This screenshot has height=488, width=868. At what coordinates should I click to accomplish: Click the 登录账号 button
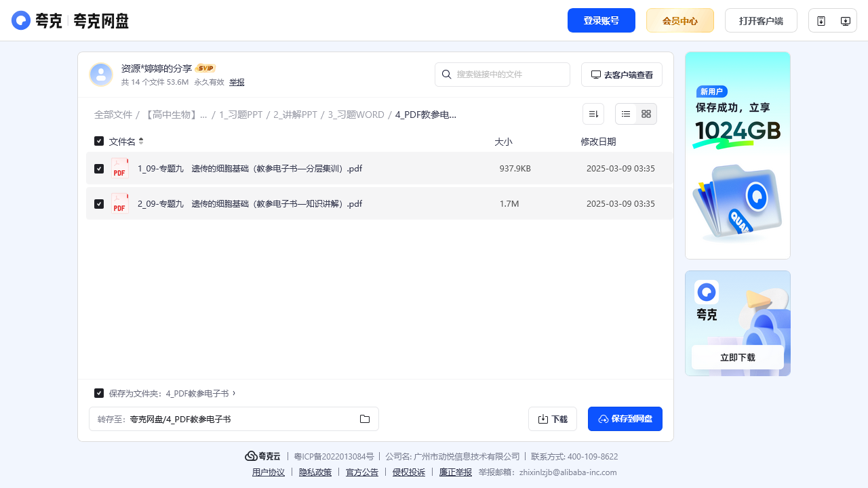[x=601, y=20]
